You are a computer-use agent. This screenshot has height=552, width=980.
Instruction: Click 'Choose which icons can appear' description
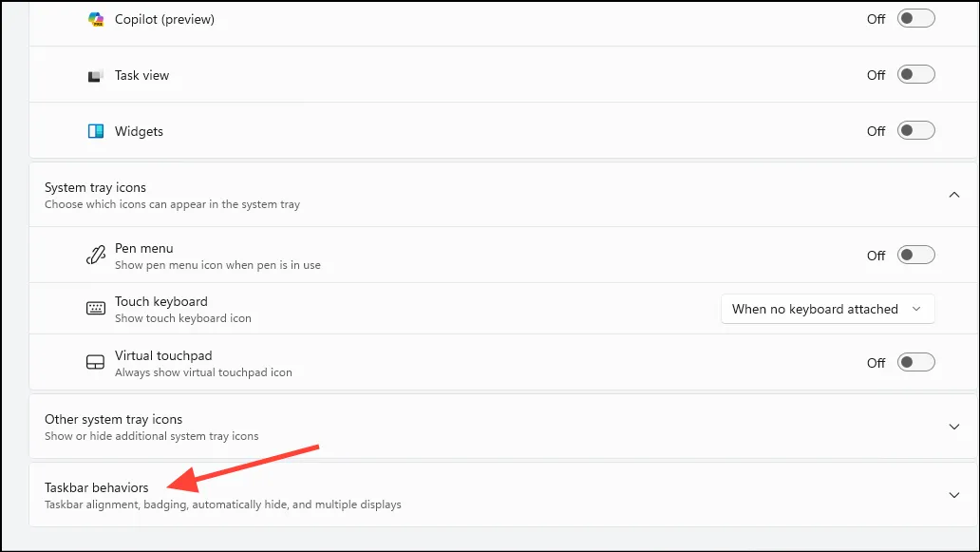click(172, 204)
